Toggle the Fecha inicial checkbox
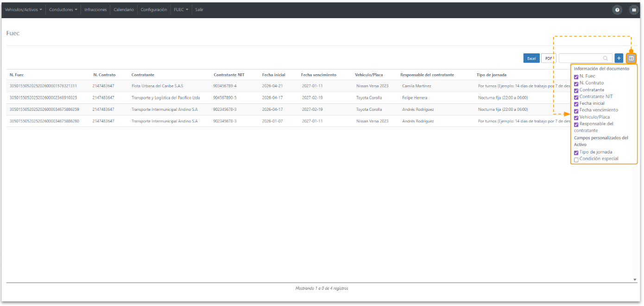This screenshot has width=644, height=306. pos(576,104)
